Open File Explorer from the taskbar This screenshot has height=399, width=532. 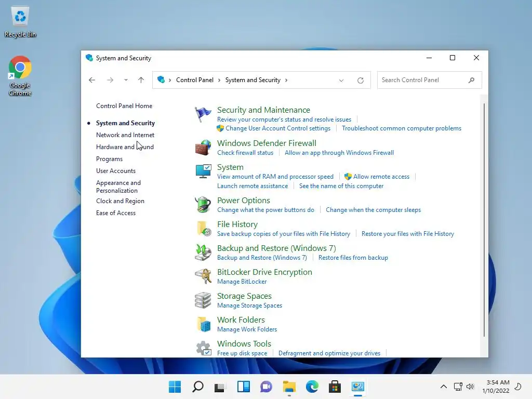[x=289, y=387]
